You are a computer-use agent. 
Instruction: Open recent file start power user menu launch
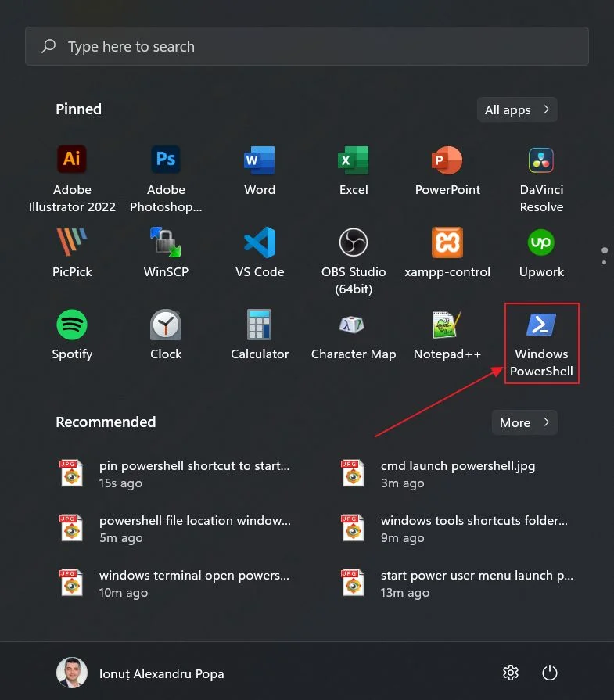coord(456,583)
